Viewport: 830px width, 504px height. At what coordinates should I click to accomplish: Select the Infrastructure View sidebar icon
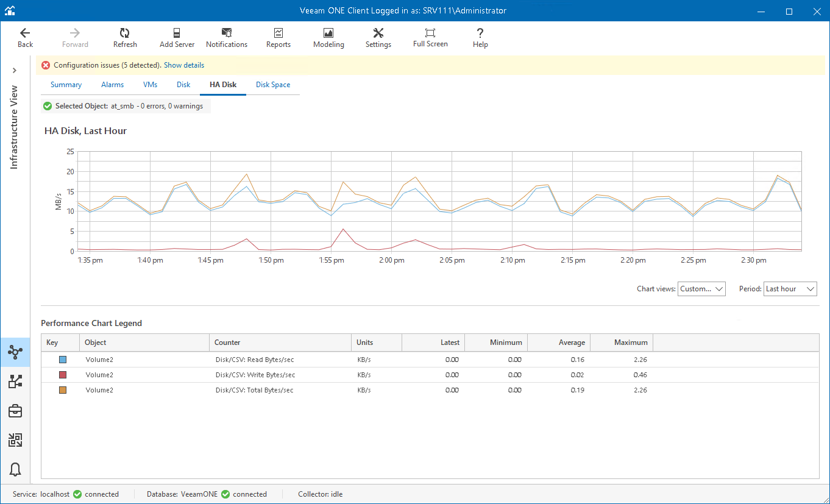pyautogui.click(x=15, y=352)
